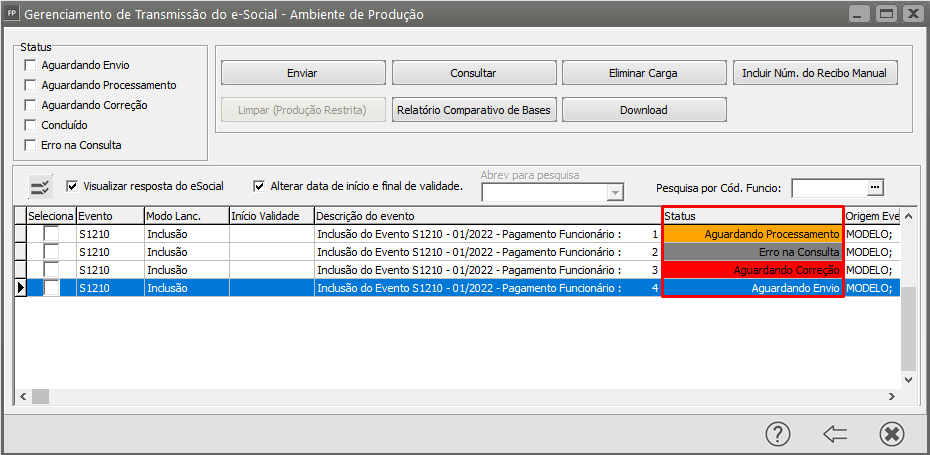This screenshot has width=930, height=455.
Task: Click description cell of Pagamento Funcionário 1
Action: 488,234
